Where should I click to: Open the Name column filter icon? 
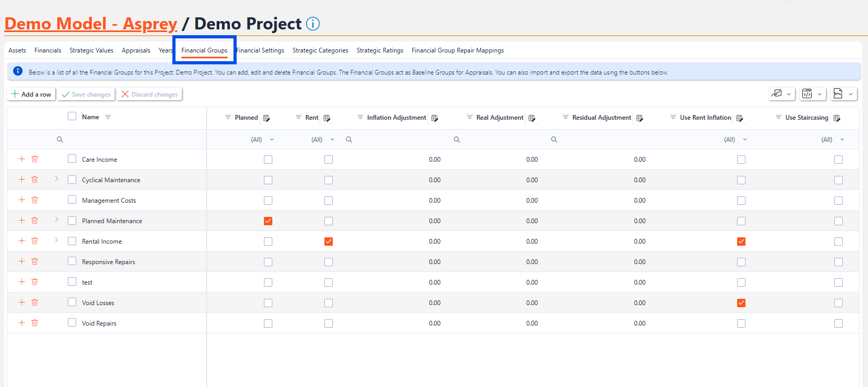108,117
